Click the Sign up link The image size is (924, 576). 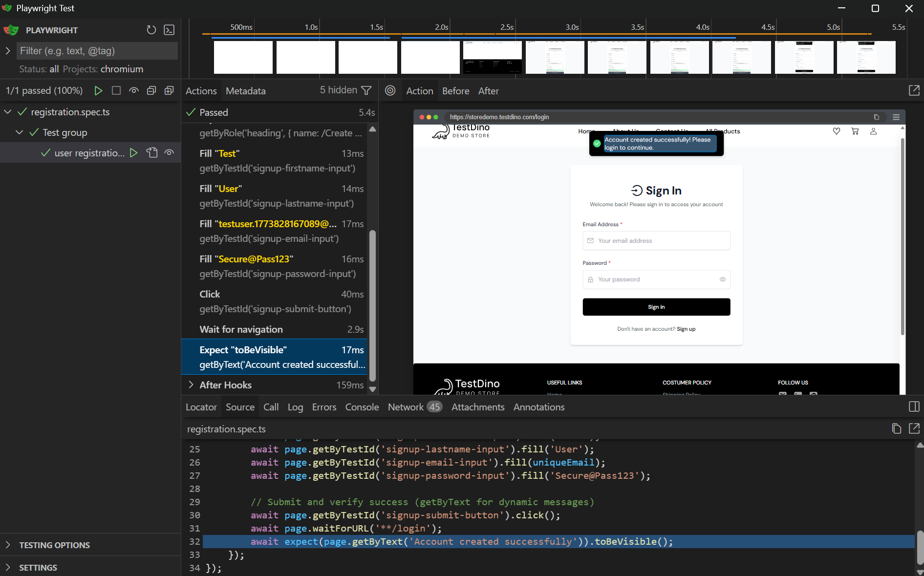pos(686,329)
